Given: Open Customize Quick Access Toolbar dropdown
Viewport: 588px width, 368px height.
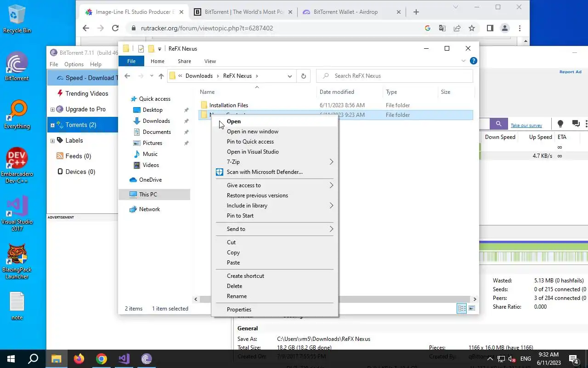Looking at the screenshot, I should point(160,49).
